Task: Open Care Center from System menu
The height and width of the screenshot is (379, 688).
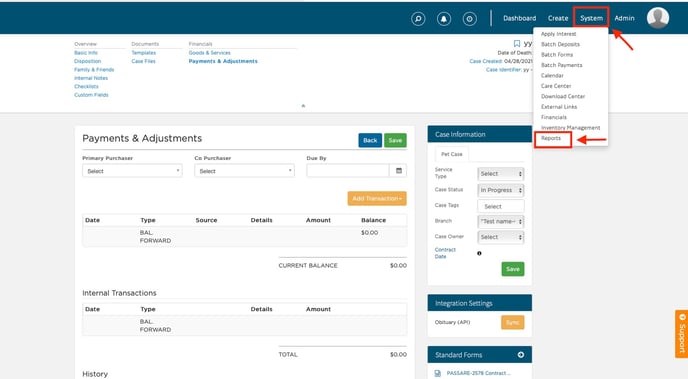Action: coord(556,86)
